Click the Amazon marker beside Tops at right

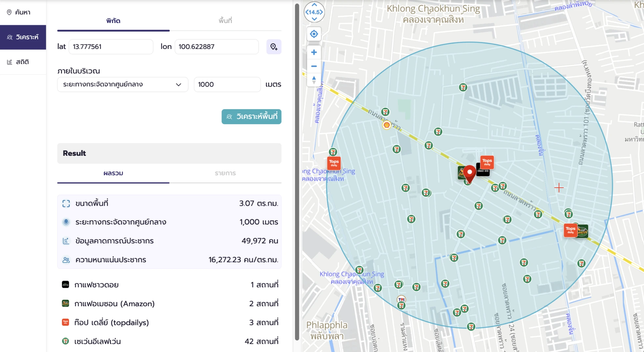click(x=583, y=231)
